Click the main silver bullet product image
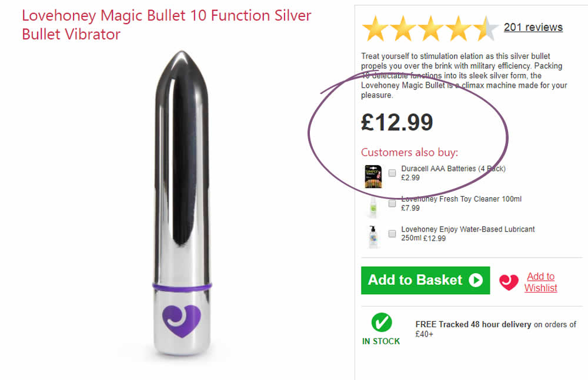The image size is (588, 380). [x=181, y=206]
